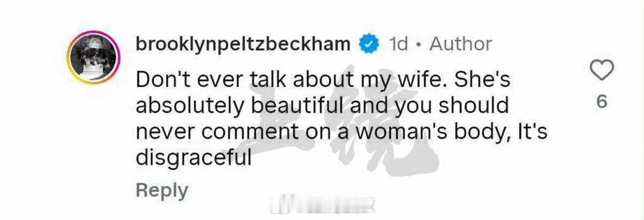The width and height of the screenshot is (644, 220).
Task: View the story via the avatar's gradient ring
Action: (x=93, y=57)
